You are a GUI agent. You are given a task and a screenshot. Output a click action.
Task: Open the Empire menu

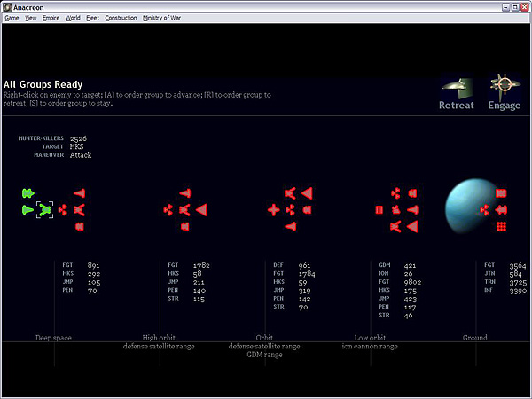coord(51,18)
